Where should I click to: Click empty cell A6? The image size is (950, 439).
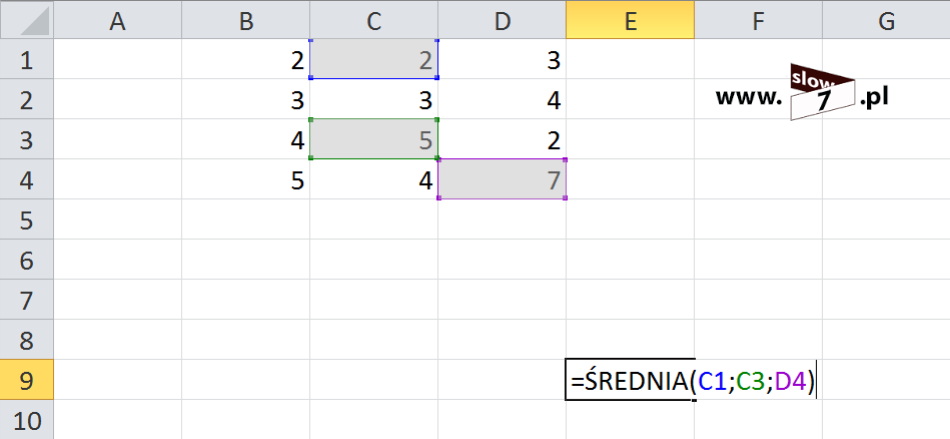(x=118, y=259)
